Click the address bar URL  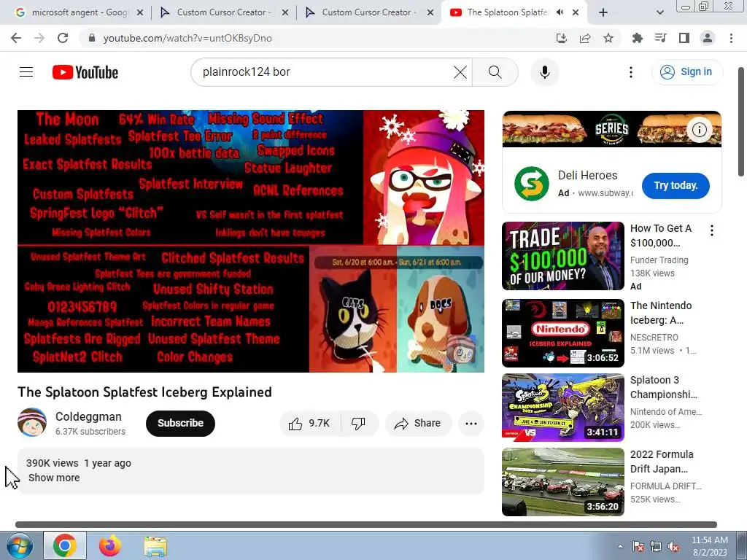point(187,38)
